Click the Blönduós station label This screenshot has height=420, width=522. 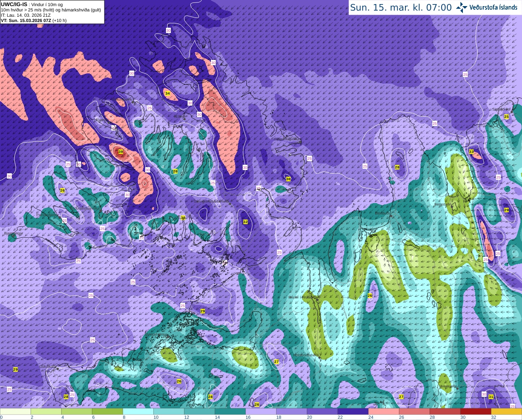[383, 213]
